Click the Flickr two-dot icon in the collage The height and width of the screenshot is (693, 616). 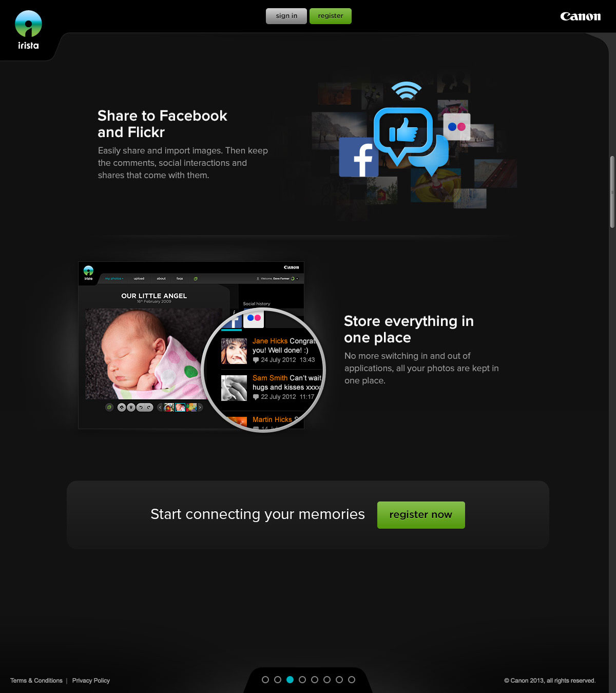[x=456, y=126]
